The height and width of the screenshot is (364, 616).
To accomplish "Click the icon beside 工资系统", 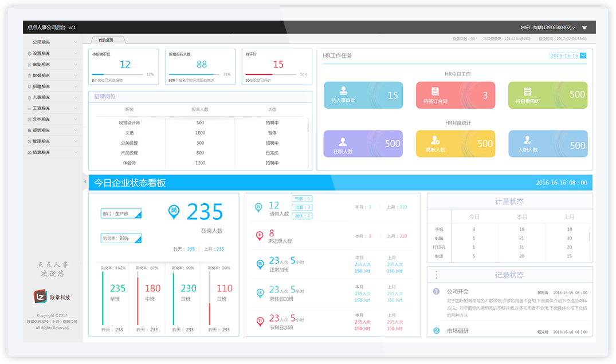I will [x=29, y=108].
